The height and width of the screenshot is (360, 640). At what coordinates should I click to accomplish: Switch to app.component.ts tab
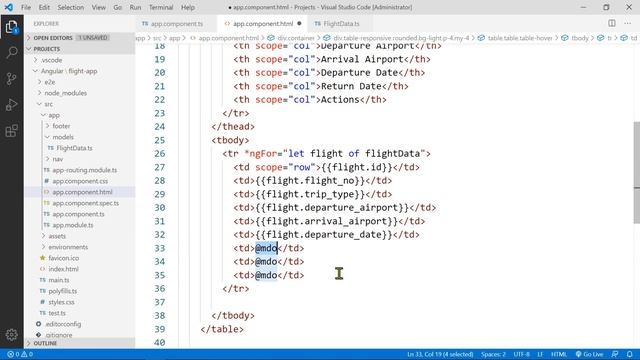[x=176, y=24]
